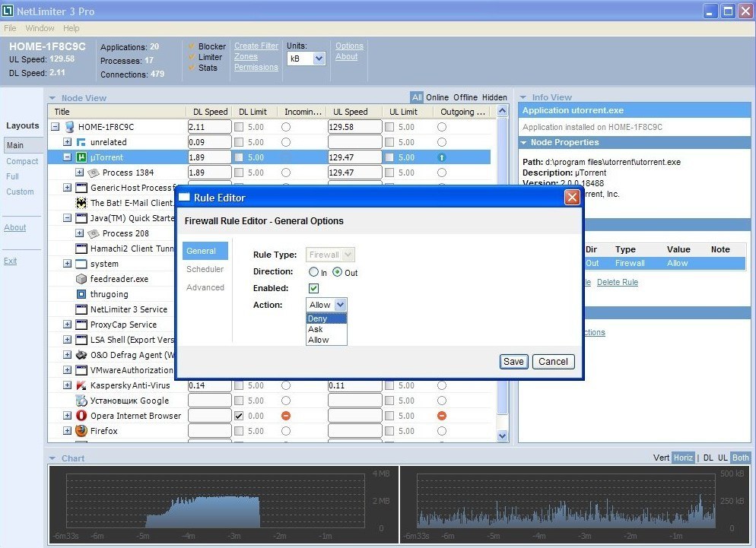Screen dimensions: 756x548
Task: Switch to Advanced tab in Rule Editor
Action: 205,287
